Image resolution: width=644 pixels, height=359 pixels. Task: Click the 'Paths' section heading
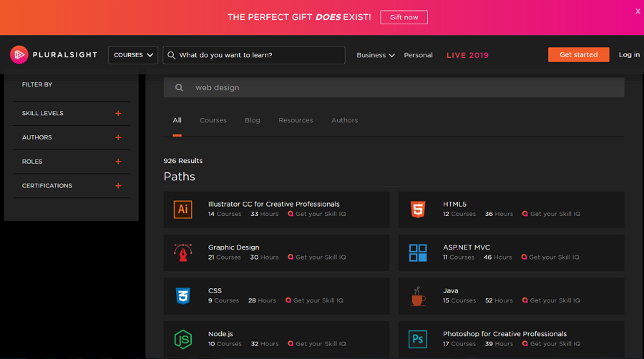180,177
